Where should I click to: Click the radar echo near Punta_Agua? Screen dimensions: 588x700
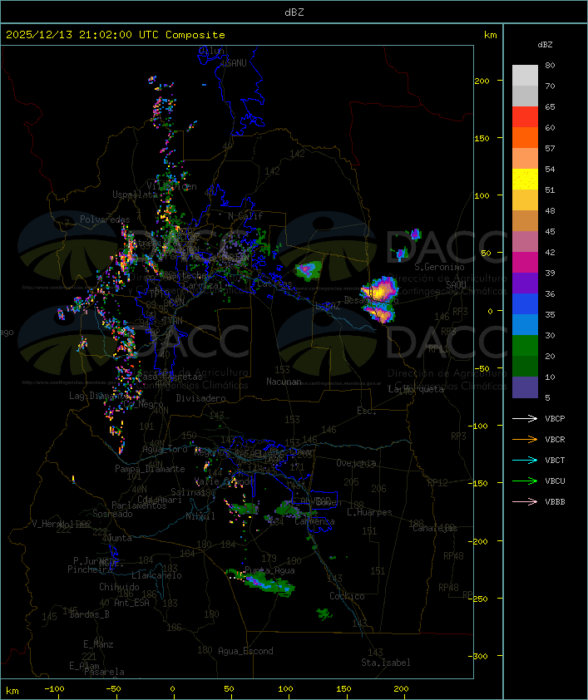point(261,582)
